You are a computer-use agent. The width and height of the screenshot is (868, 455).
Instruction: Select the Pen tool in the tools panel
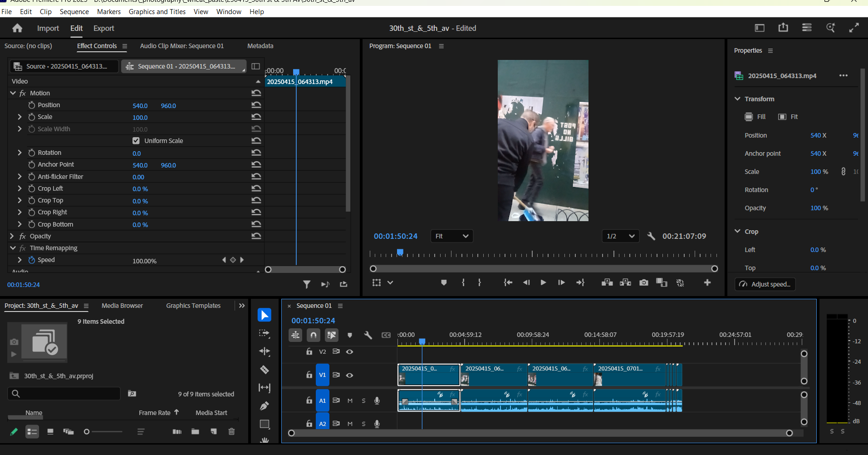tap(265, 406)
